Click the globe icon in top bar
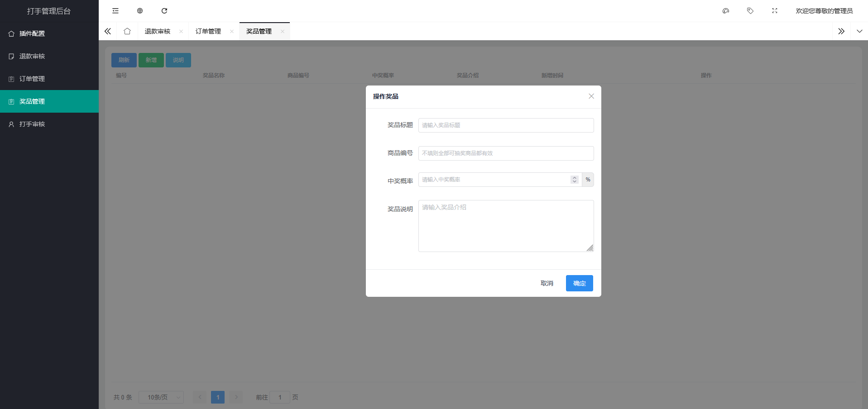This screenshot has height=409, width=868. click(x=140, y=11)
